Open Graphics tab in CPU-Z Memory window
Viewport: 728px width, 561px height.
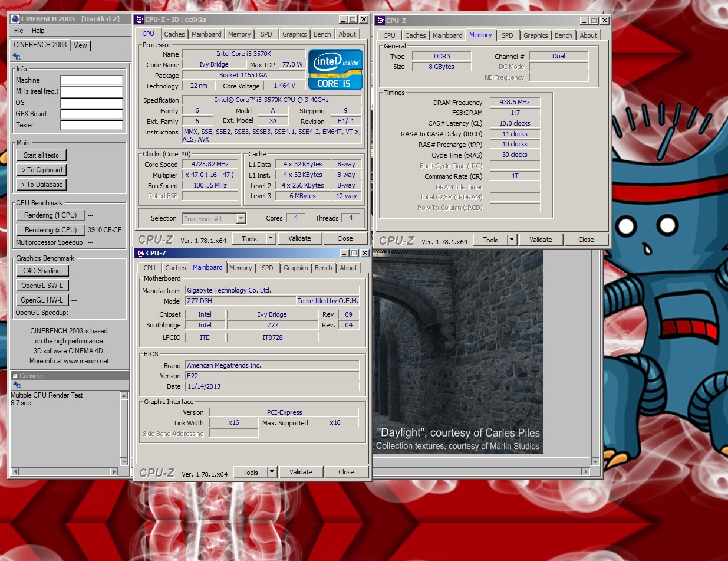[535, 35]
